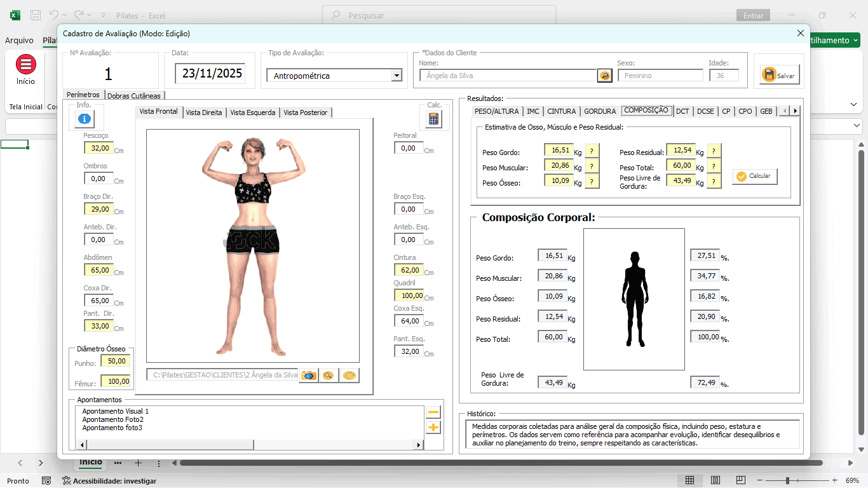
Task: Click the Quadril measurement field
Action: [409, 295]
